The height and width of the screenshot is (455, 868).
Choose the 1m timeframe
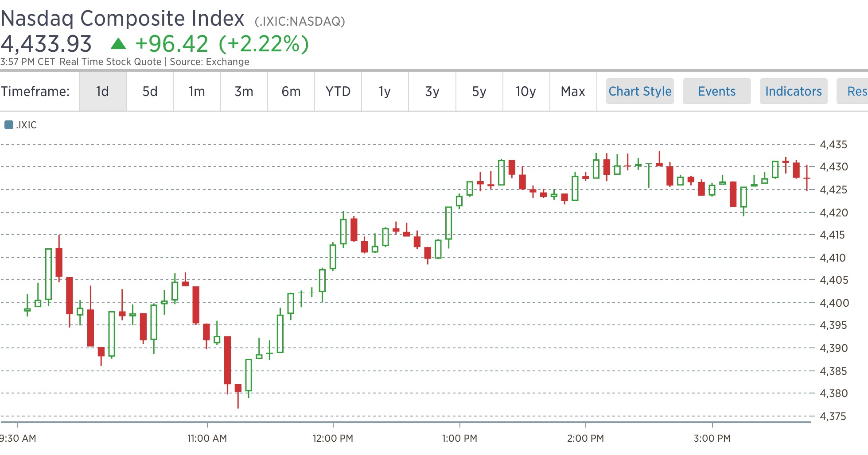[197, 91]
